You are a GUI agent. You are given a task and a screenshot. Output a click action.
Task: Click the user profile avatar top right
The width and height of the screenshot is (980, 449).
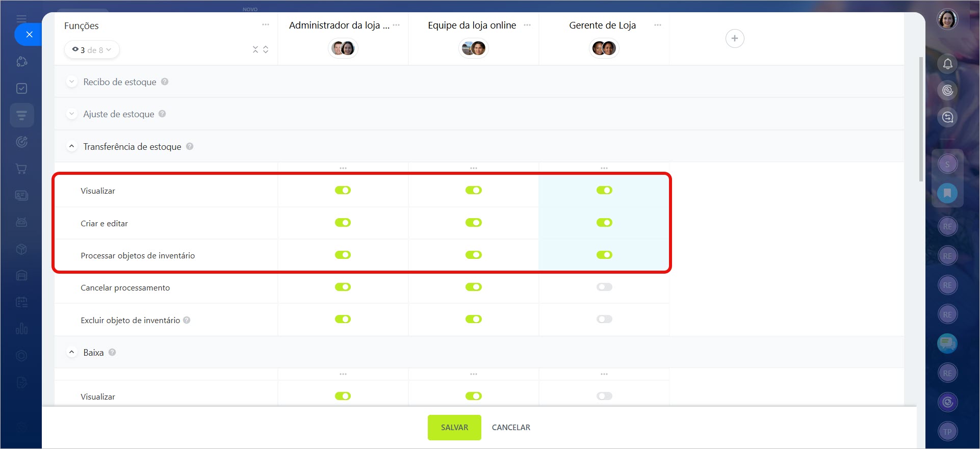pos(947,20)
